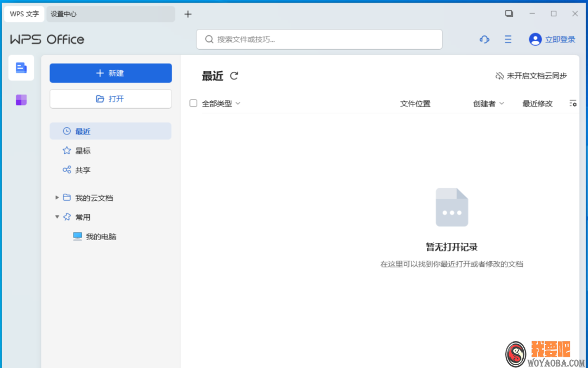Open a new tab with the plus button
The image size is (588, 368).
(x=188, y=14)
